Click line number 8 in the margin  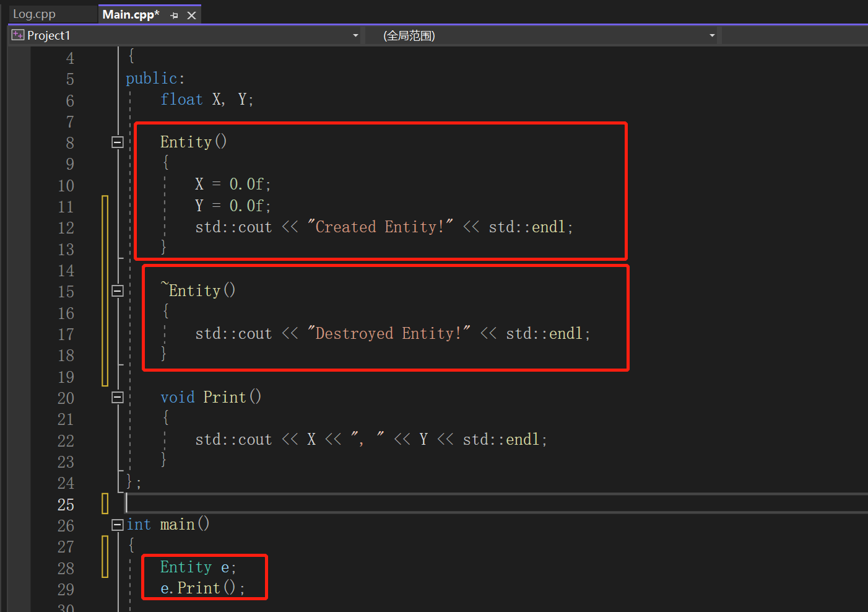click(x=70, y=143)
